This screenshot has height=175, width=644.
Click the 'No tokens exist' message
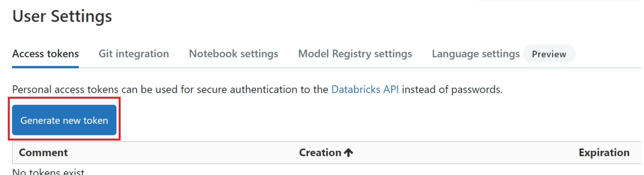[48, 172]
